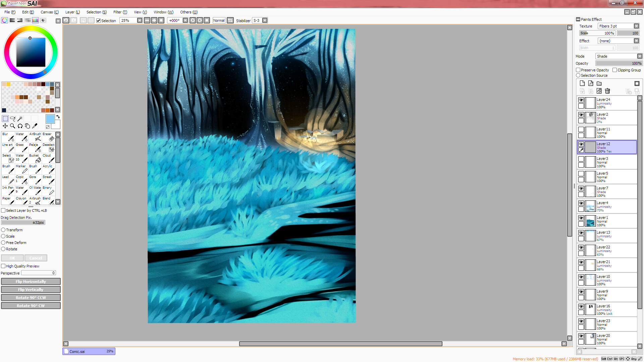This screenshot has width=644, height=362.
Task: Open the Stabilizer S-3 dropdown
Action: tap(265, 20)
